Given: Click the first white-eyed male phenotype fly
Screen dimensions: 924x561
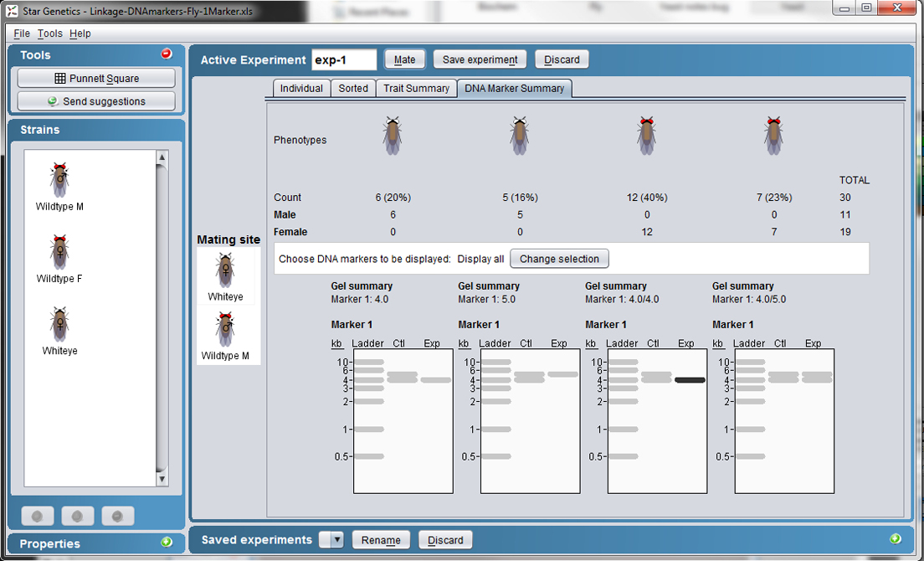Looking at the screenshot, I should [x=392, y=136].
